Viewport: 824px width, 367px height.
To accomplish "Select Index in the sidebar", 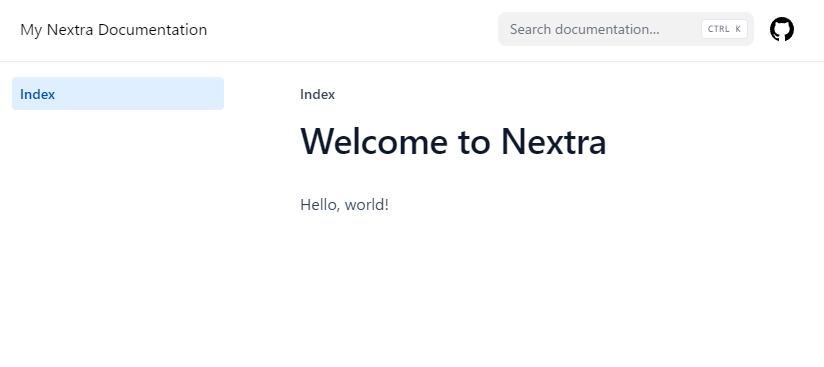I will click(x=118, y=94).
